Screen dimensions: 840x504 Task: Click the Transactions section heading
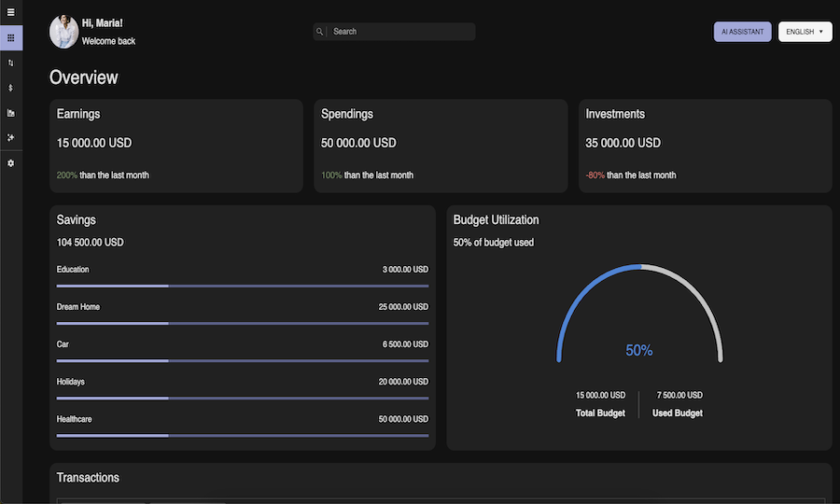[88, 478]
